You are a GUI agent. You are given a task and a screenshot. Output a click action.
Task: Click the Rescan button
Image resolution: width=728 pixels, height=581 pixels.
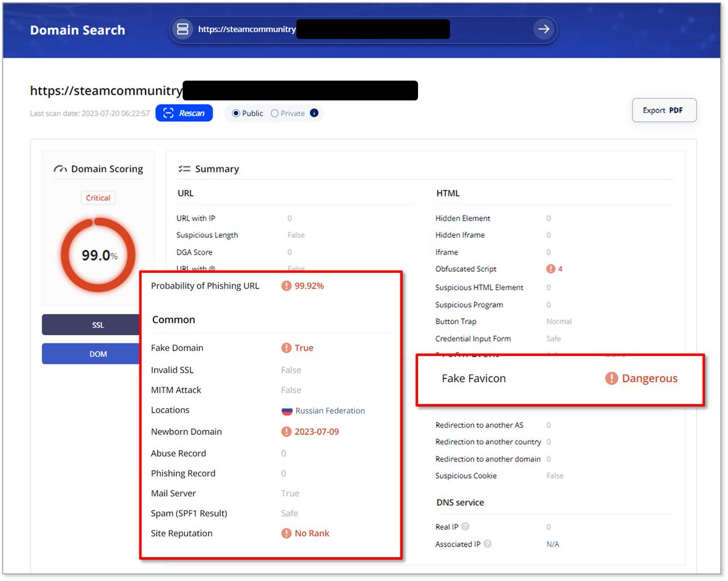[x=184, y=113]
